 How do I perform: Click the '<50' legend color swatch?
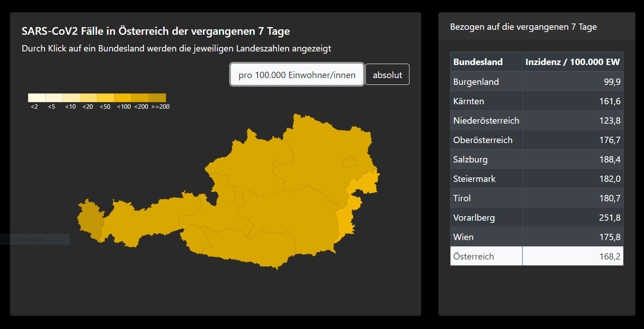click(106, 97)
